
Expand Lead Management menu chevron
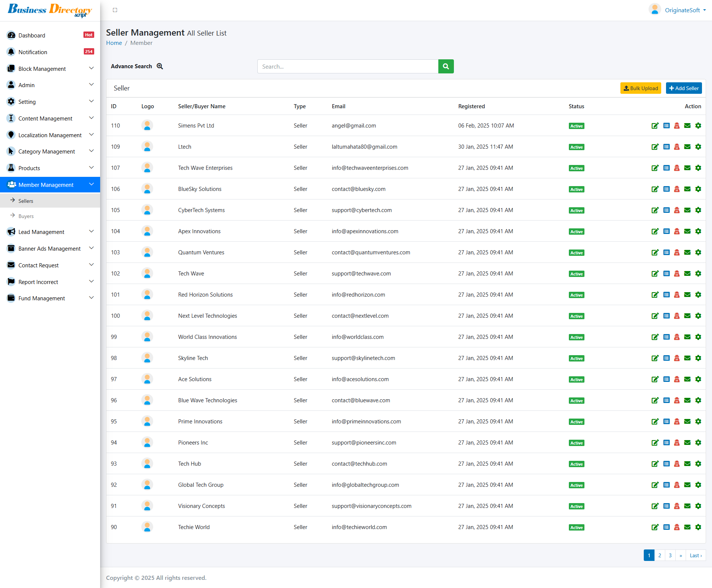click(x=91, y=232)
